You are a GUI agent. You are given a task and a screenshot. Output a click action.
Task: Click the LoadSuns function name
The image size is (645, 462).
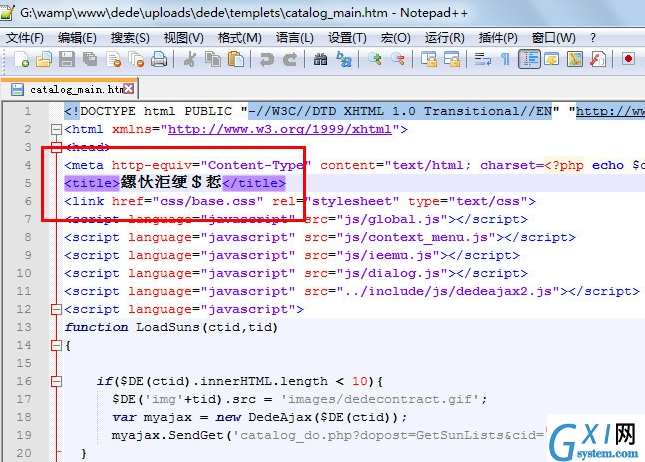tap(168, 327)
